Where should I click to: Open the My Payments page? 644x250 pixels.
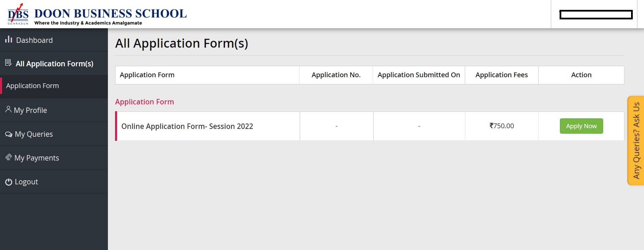pos(36,157)
